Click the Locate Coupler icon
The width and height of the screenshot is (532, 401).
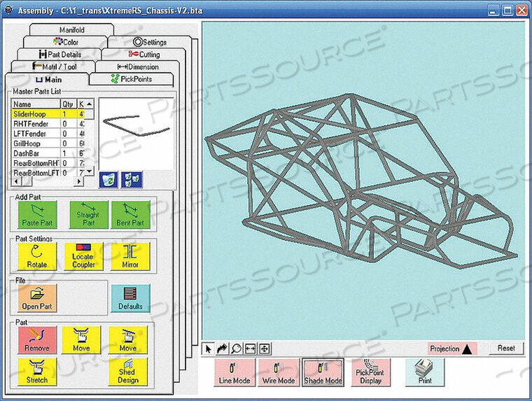click(x=83, y=257)
